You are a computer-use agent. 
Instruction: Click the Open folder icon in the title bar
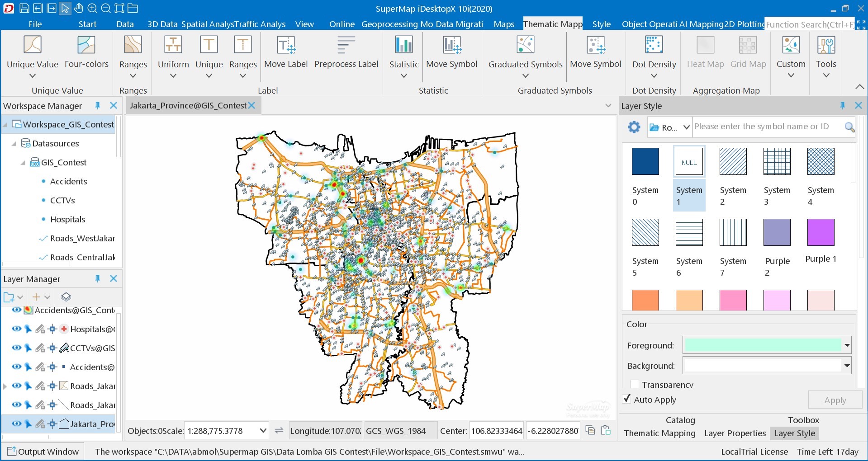coord(133,8)
